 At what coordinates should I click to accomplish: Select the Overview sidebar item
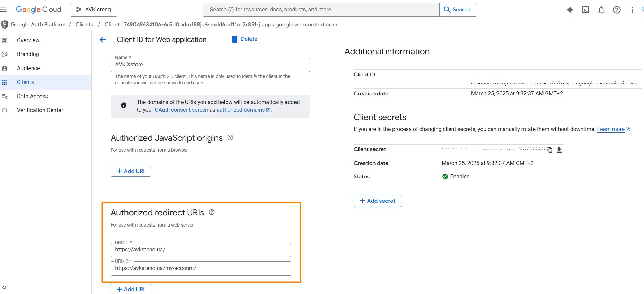click(46, 40)
